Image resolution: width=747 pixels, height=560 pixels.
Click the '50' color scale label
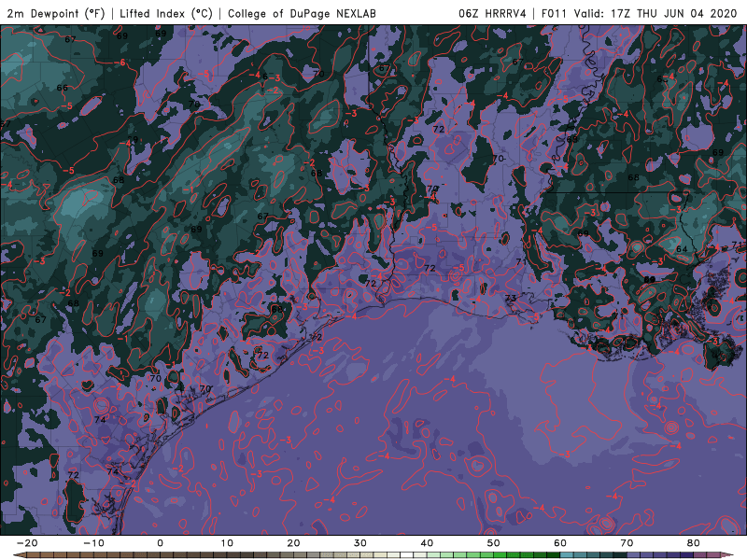click(x=494, y=543)
